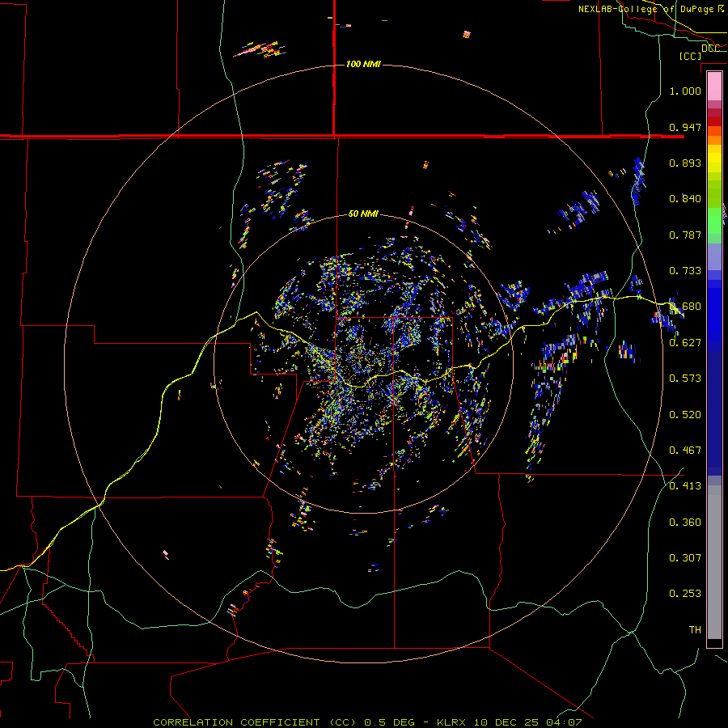This screenshot has width=728, height=728.
Task: Click the 0.733 legend value
Action: [685, 271]
